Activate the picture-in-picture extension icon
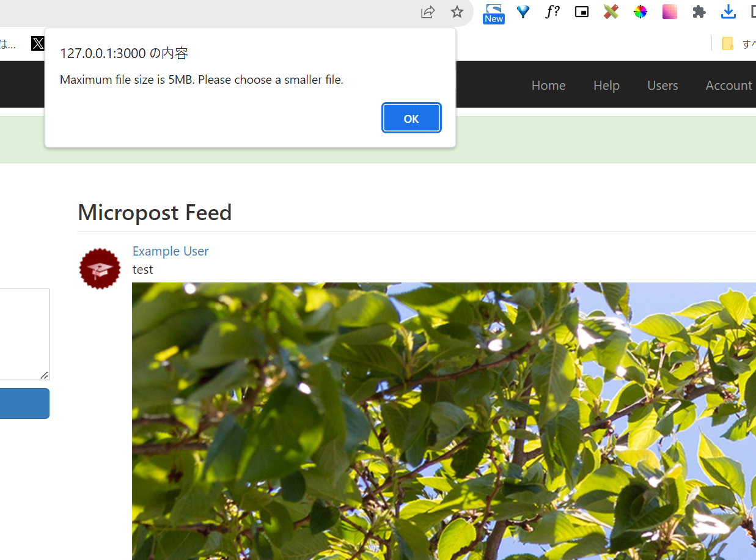Screen dimensions: 756x560 coord(582,12)
